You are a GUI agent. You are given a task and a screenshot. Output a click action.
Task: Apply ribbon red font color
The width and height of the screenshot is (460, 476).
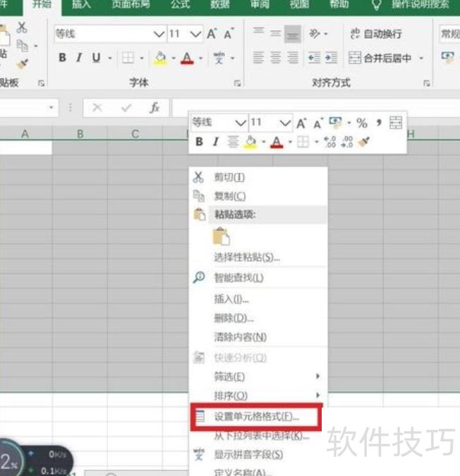[x=187, y=58]
